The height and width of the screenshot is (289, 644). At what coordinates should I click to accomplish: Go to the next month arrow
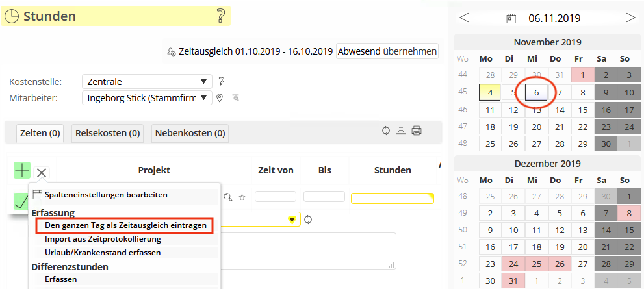point(630,18)
